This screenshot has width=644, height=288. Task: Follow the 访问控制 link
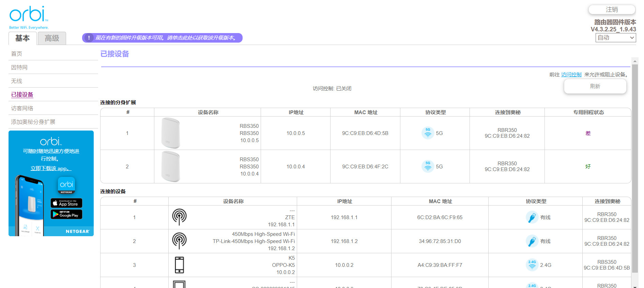coord(571,75)
